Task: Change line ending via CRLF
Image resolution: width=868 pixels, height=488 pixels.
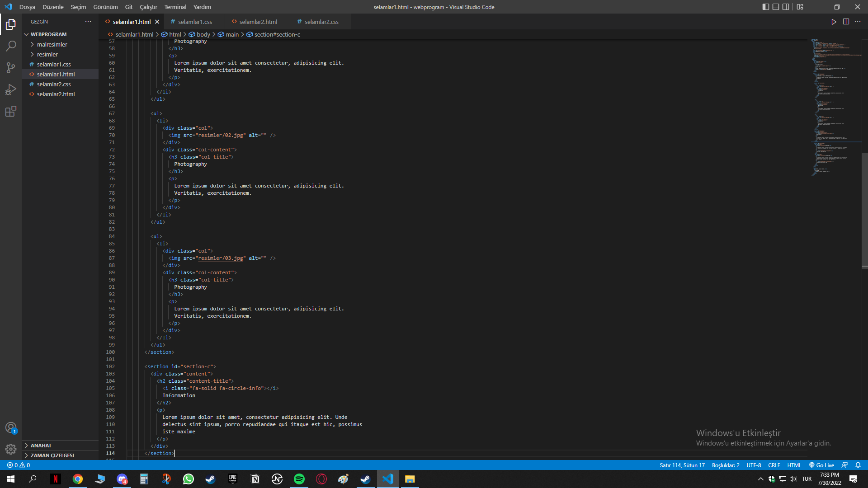Action: [x=774, y=465]
